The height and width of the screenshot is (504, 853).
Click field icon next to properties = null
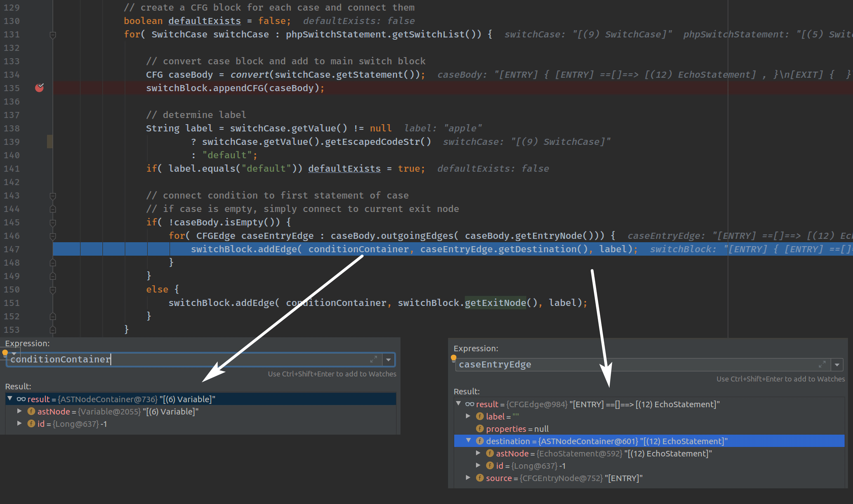tap(480, 428)
